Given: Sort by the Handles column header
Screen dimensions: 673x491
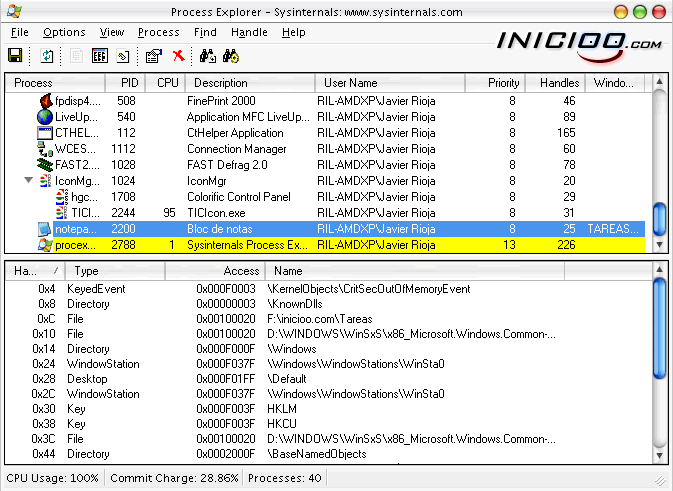Looking at the screenshot, I should coord(555,83).
